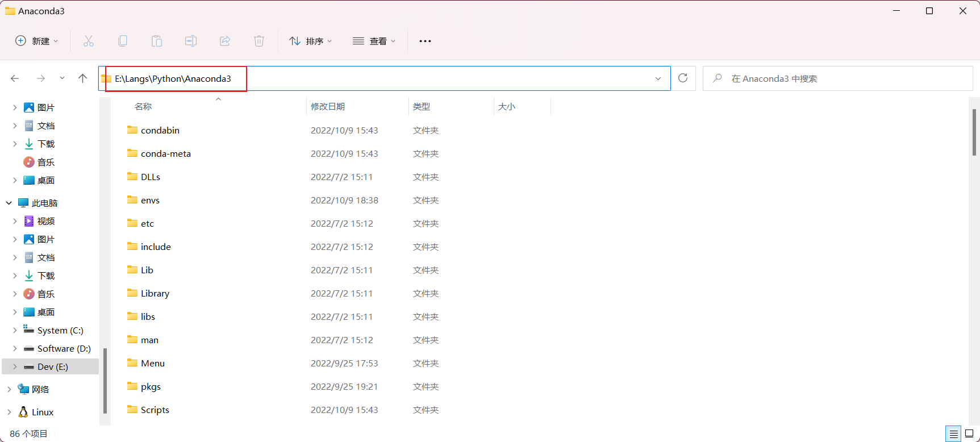The height and width of the screenshot is (442, 980).
Task: Click the address bar path field
Action: [x=384, y=78]
